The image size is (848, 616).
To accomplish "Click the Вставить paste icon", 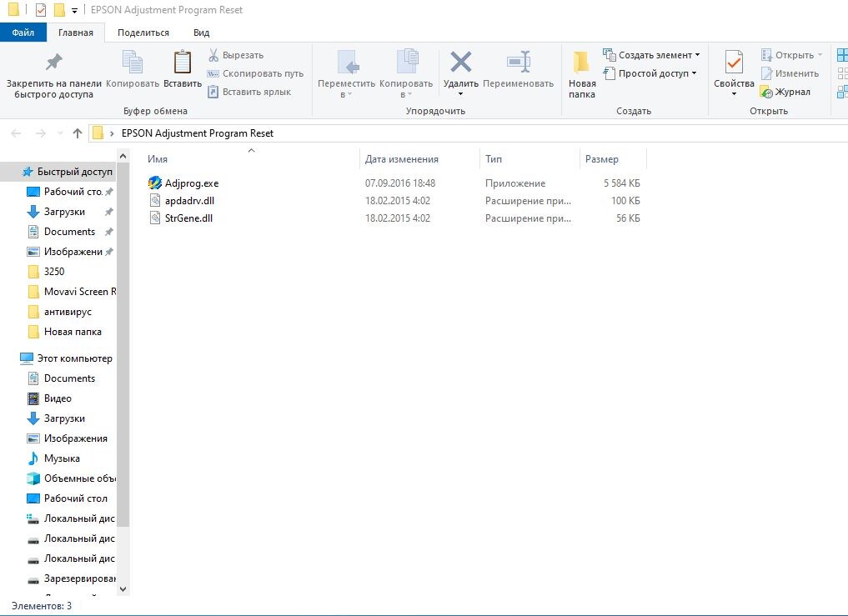I will (183, 63).
